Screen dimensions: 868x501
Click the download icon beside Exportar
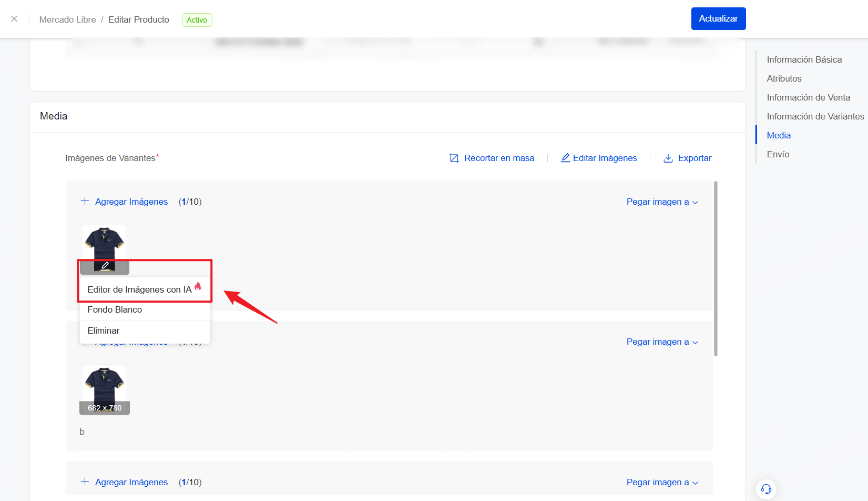(668, 158)
